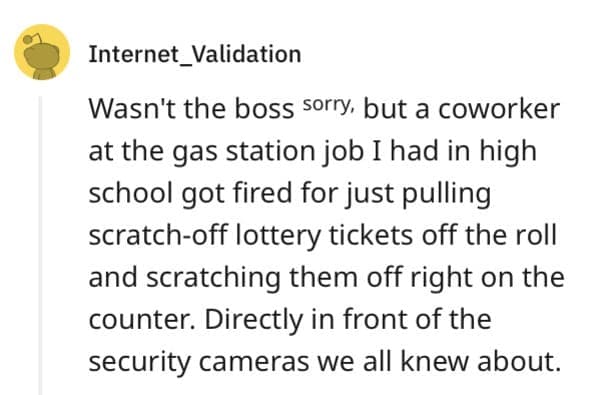Image resolution: width=599 pixels, height=395 pixels.
Task: Collapse the comment using the vertical thread line
Action: click(40, 245)
